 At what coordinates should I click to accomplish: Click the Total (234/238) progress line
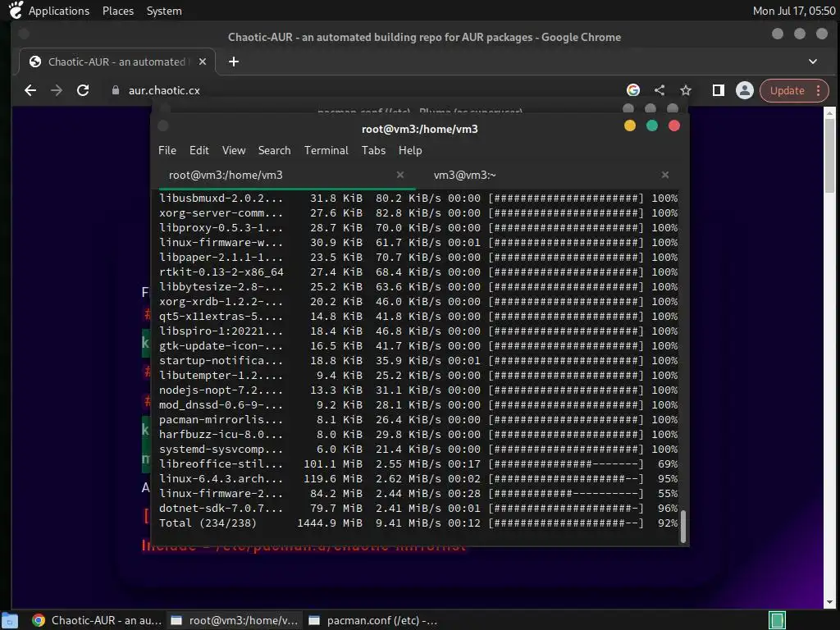coord(418,523)
